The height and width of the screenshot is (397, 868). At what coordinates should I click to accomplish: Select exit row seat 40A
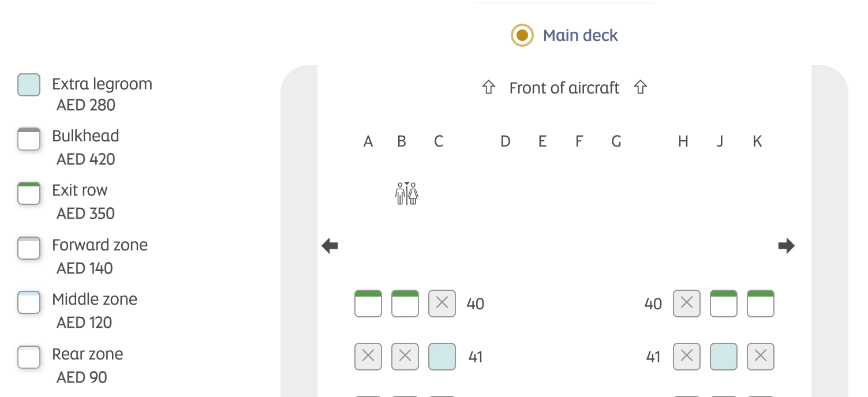pos(368,304)
